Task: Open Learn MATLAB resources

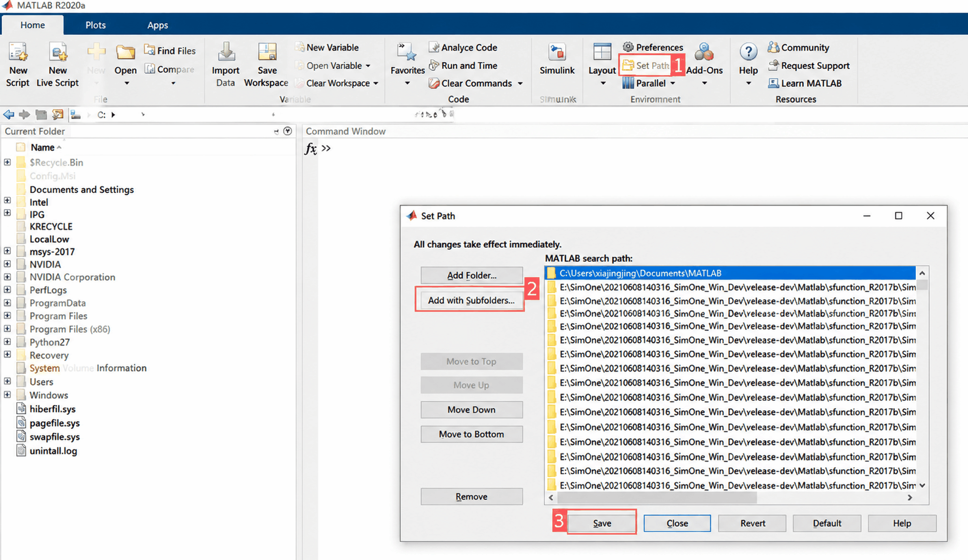Action: [805, 83]
